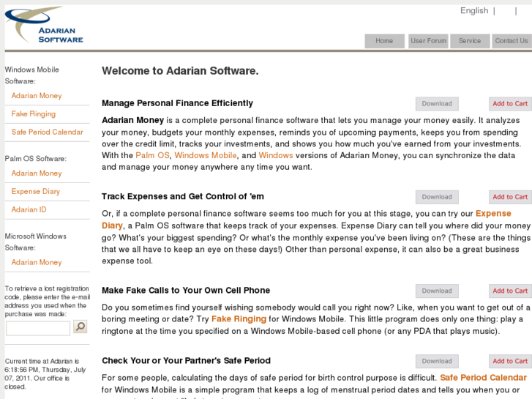Click the Adarian Software logo
Viewport: 532px width, 399px height.
coord(44,25)
